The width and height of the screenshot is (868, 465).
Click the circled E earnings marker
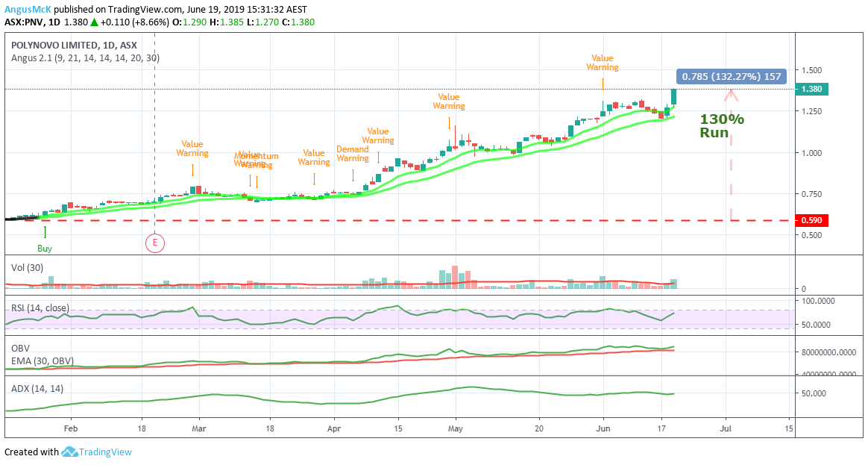tap(155, 242)
